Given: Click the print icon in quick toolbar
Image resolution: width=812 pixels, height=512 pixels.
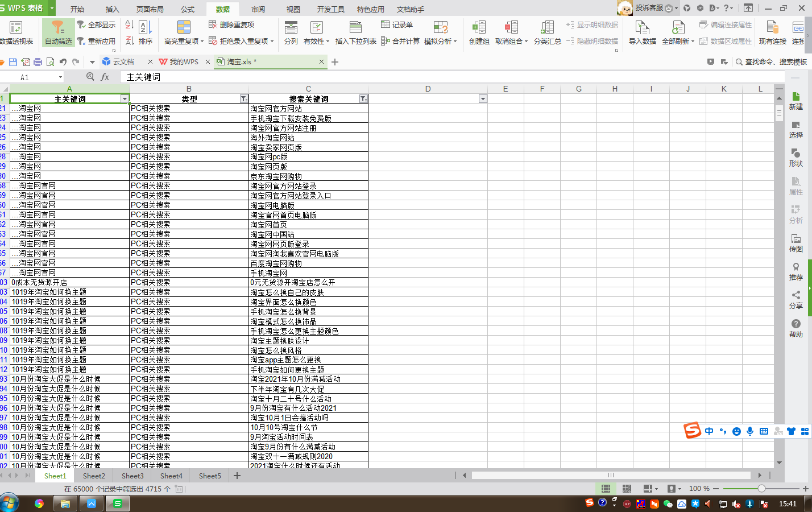Looking at the screenshot, I should tap(38, 61).
